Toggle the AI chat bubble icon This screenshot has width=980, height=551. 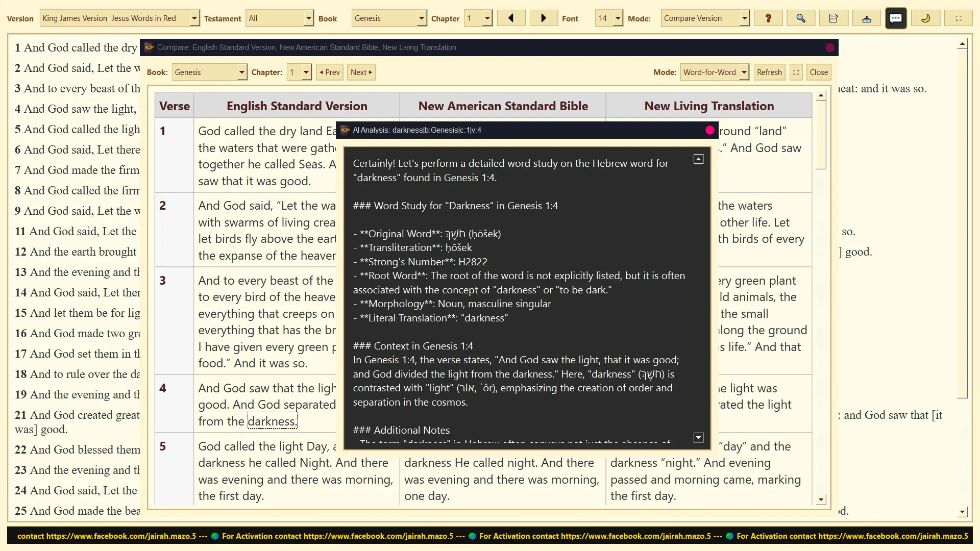[x=896, y=18]
